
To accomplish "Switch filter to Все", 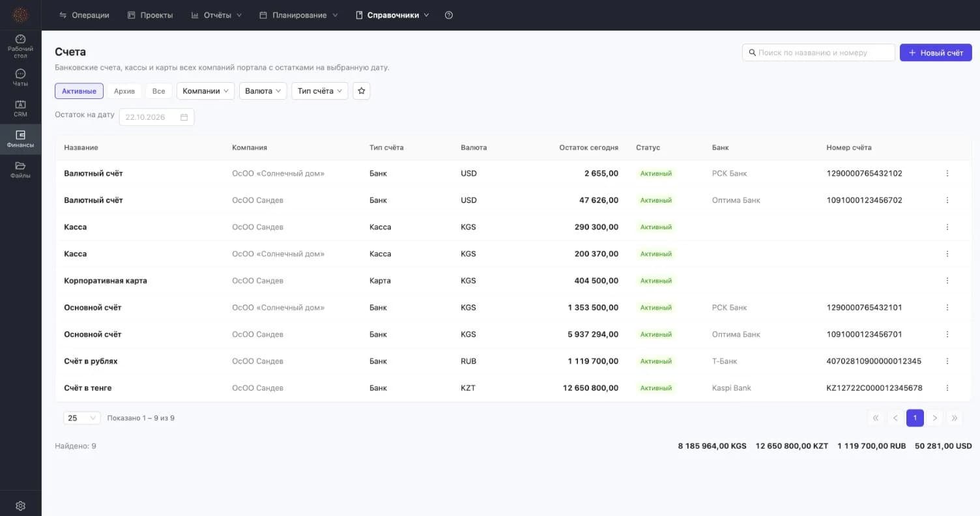I will (x=158, y=91).
